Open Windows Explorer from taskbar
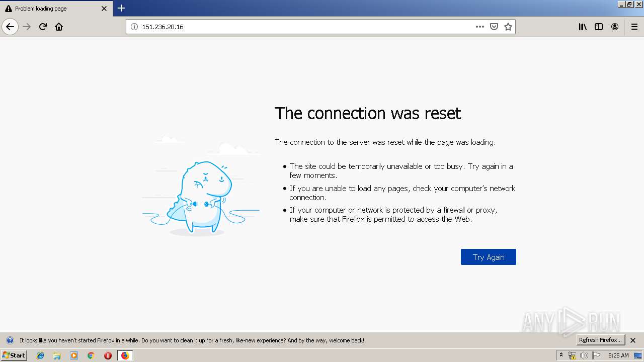Screen dimensions: 644x362 click(x=57, y=355)
